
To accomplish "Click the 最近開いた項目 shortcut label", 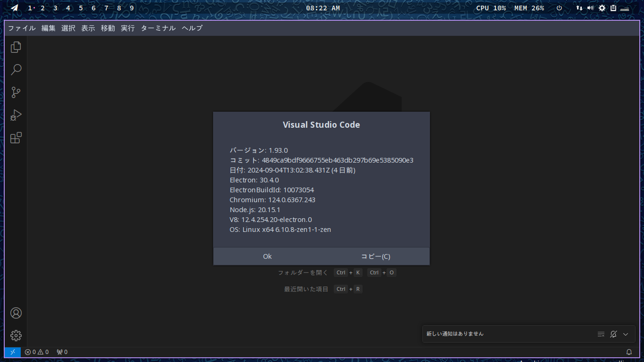I will pyautogui.click(x=306, y=289).
